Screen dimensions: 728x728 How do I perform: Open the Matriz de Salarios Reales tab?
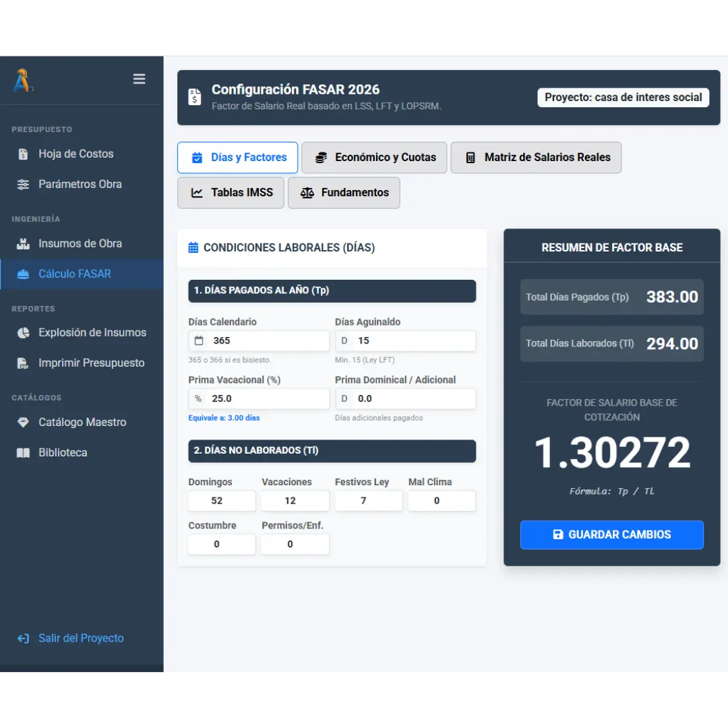tap(536, 157)
